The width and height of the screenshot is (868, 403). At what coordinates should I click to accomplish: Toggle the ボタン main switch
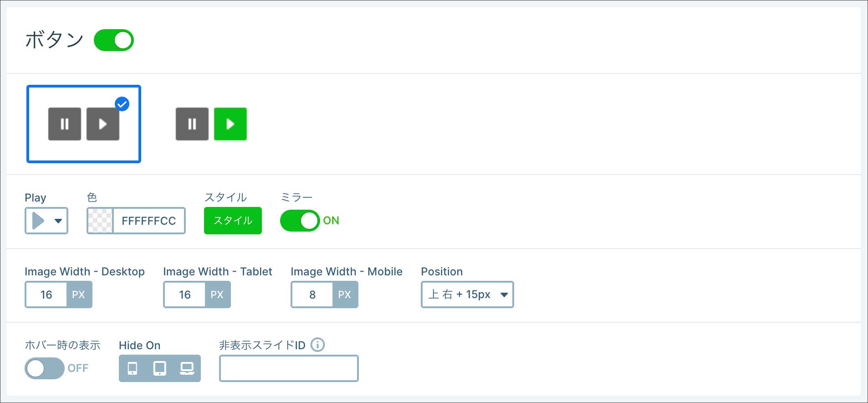coord(114,40)
